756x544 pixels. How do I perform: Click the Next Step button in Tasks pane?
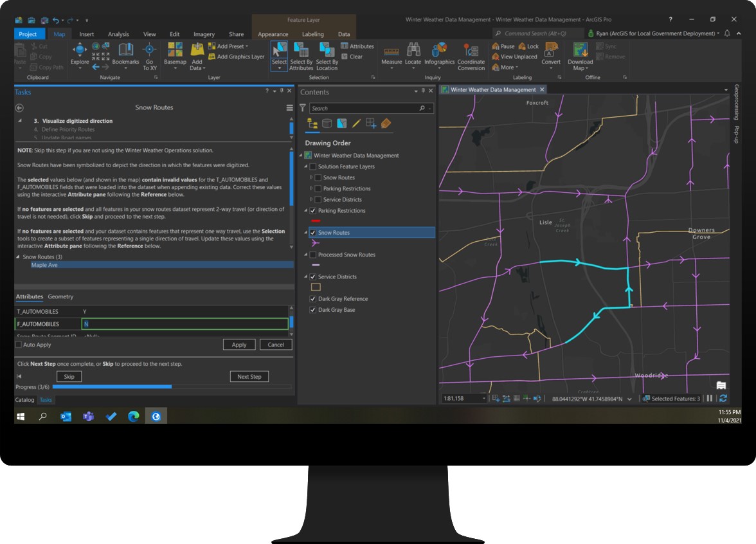coord(249,376)
